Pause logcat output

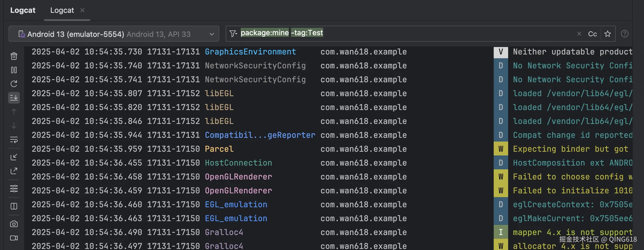[x=14, y=70]
